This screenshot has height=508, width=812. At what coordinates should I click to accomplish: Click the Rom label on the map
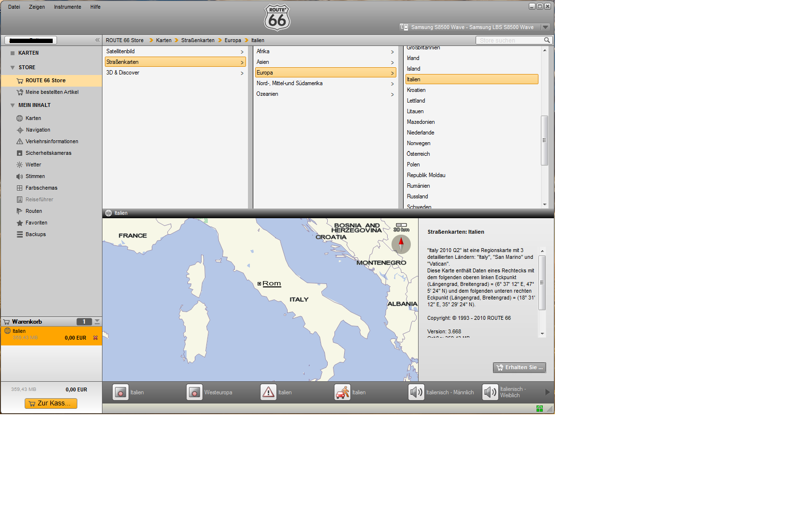271,284
